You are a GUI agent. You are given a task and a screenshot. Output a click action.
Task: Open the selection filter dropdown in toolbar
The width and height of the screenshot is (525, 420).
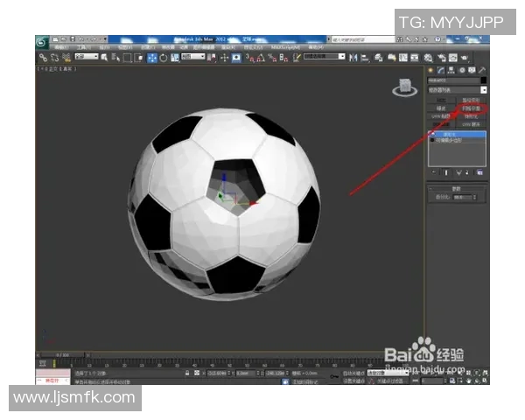click(86, 58)
